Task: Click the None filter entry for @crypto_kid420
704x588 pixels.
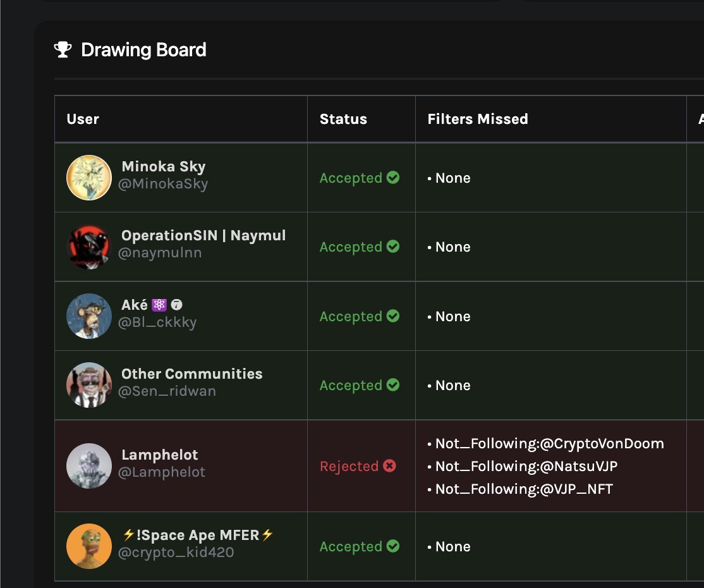Action: point(449,547)
